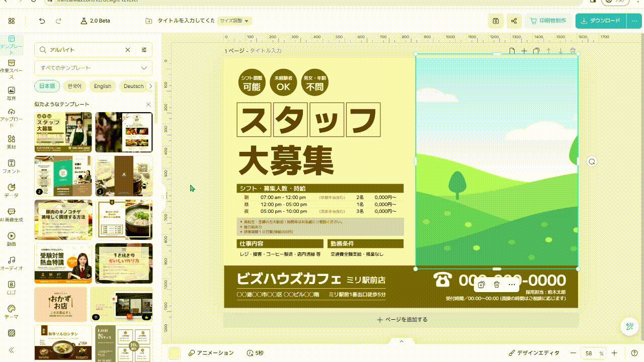Open the 写真 photos panel
The width and height of the screenshot is (644, 362).
pos(12,94)
